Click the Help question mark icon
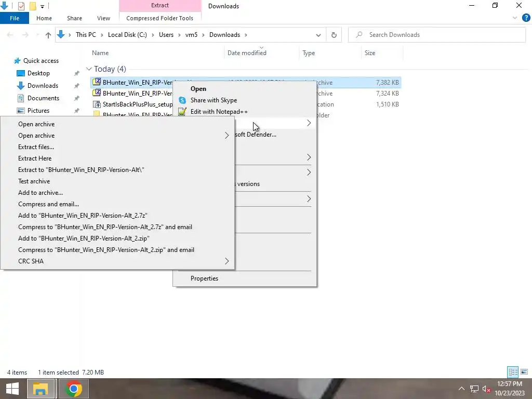 point(526,18)
